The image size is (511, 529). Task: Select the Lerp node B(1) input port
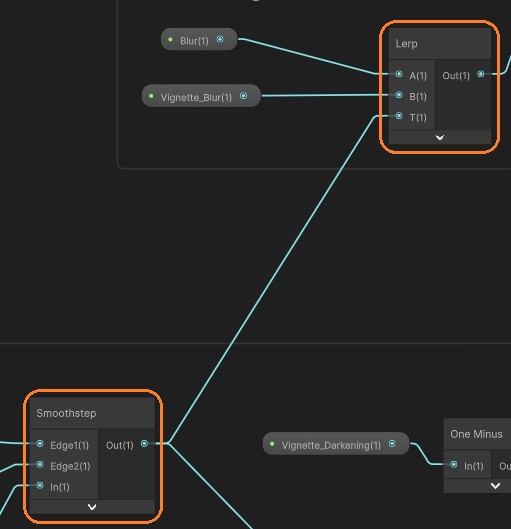(x=399, y=95)
